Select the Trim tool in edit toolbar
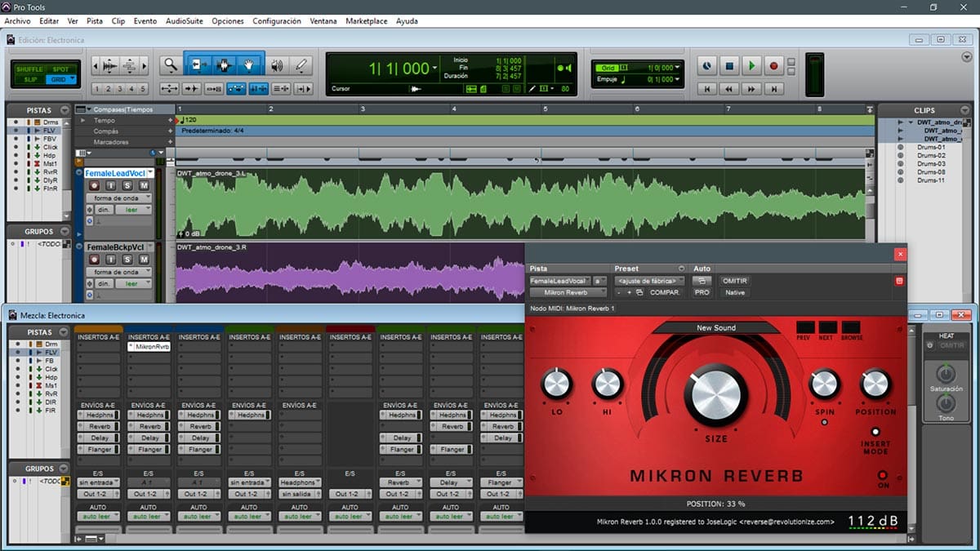980x551 pixels. tap(198, 65)
